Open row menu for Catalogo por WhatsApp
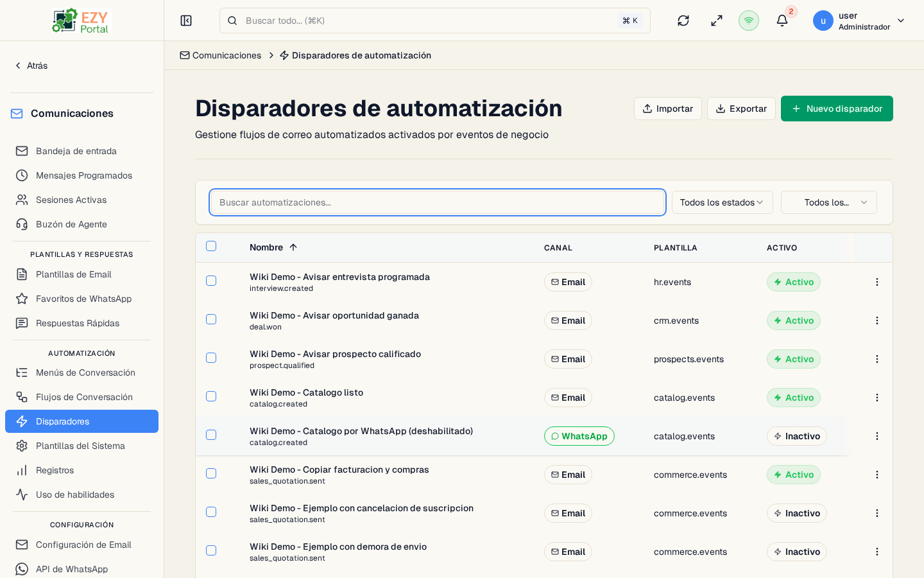This screenshot has height=578, width=924. 877,436
